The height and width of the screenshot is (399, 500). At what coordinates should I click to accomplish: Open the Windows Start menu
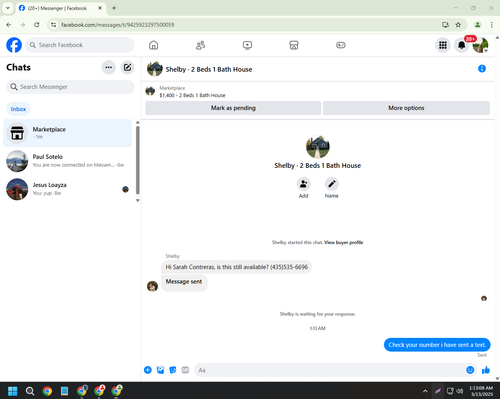coord(13,391)
